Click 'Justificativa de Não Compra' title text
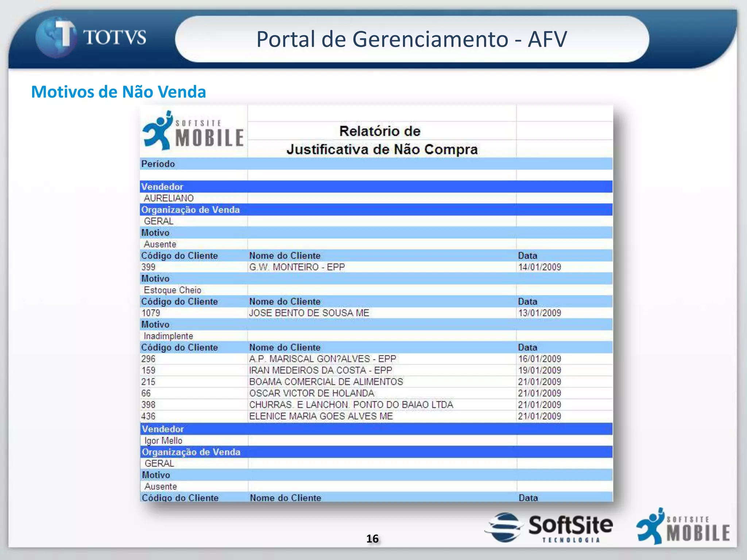Screen dimensions: 747x560 click(x=382, y=149)
